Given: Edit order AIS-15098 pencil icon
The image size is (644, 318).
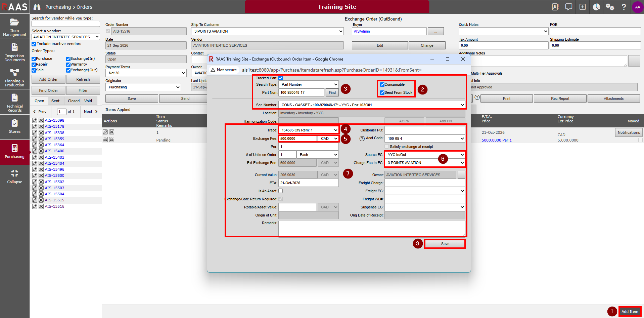Looking at the screenshot, I should (x=35, y=120).
